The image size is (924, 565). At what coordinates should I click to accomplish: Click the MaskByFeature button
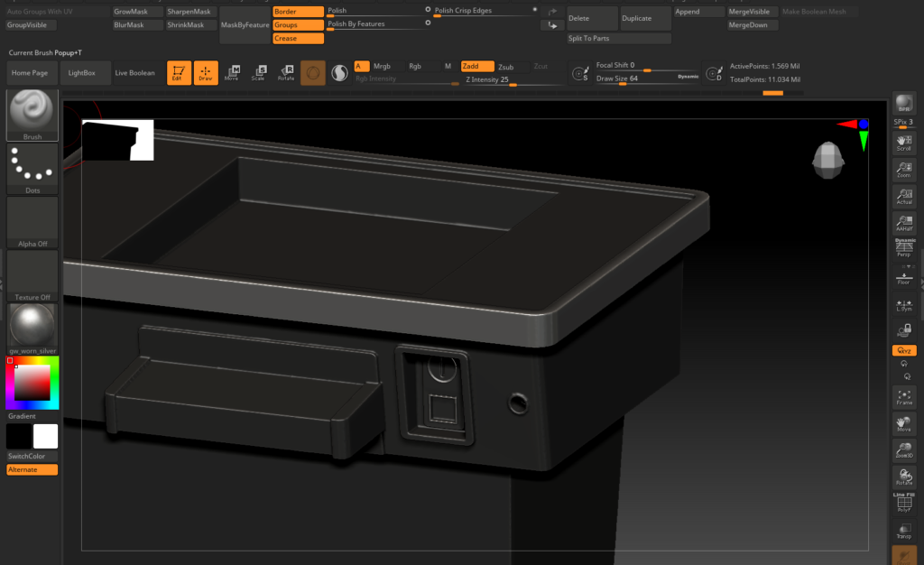point(245,24)
